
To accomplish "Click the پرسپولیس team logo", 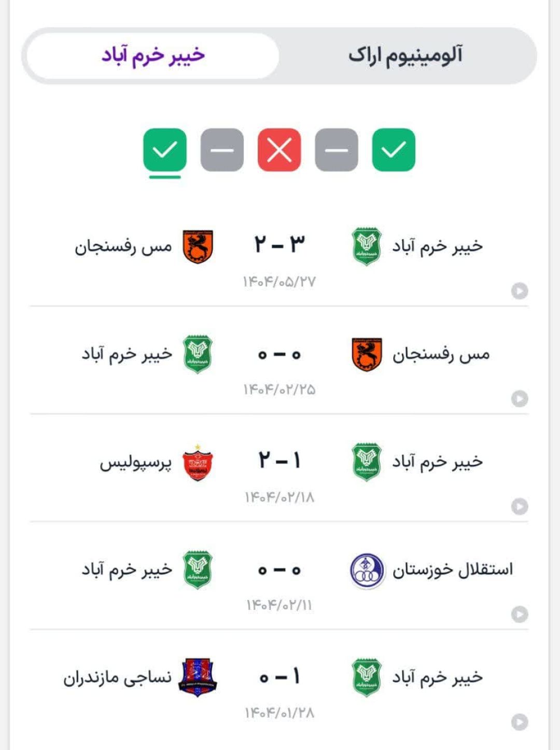I will pos(198,462).
